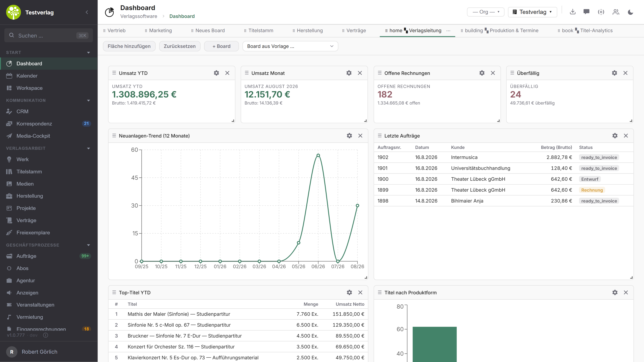Open Werk in the sidebar
Screen dimensions: 644x362
coord(49,159)
